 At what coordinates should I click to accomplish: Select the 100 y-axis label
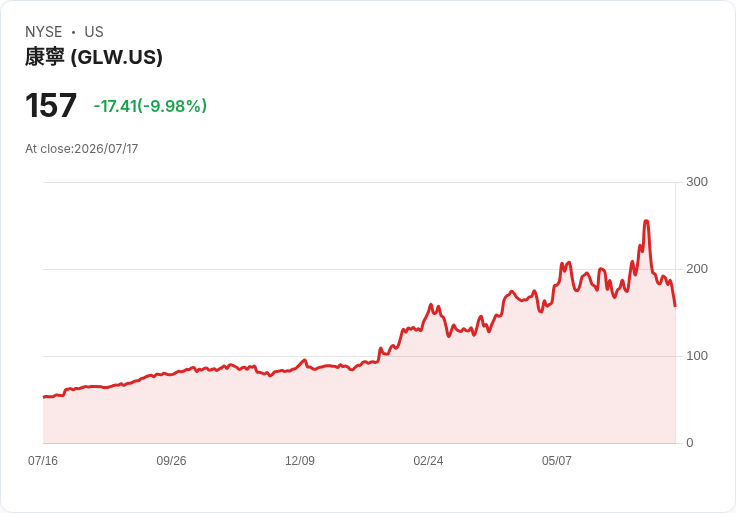[697, 356]
